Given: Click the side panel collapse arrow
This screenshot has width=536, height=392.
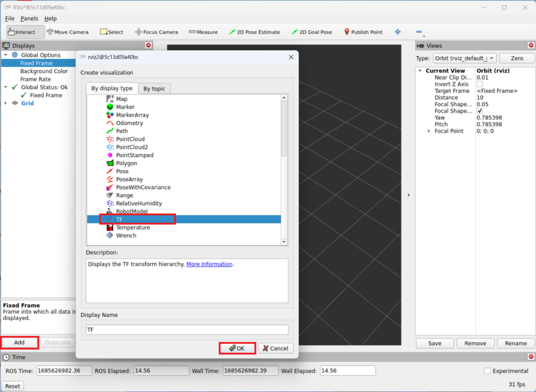Looking at the screenshot, I should pos(408,195).
